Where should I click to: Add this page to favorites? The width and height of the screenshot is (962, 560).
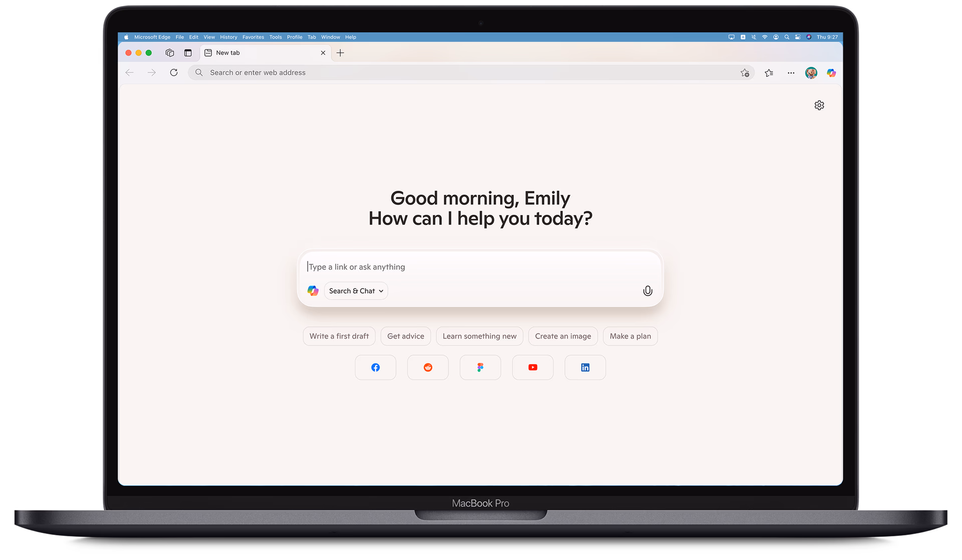pos(745,73)
